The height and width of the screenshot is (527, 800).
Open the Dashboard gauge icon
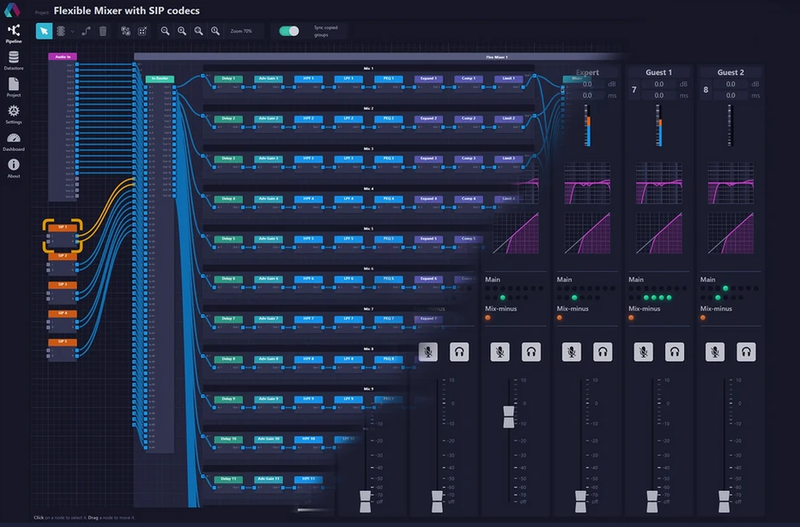point(14,141)
